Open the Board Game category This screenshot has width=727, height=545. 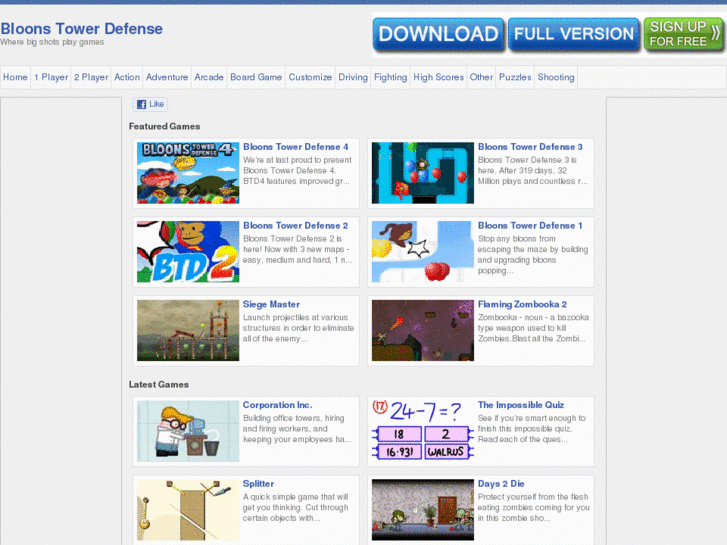(x=256, y=77)
